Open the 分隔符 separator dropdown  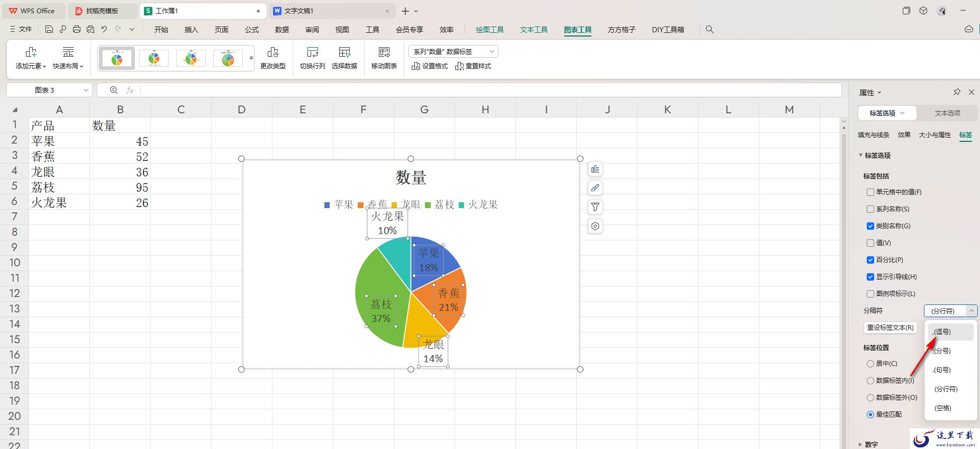(950, 311)
